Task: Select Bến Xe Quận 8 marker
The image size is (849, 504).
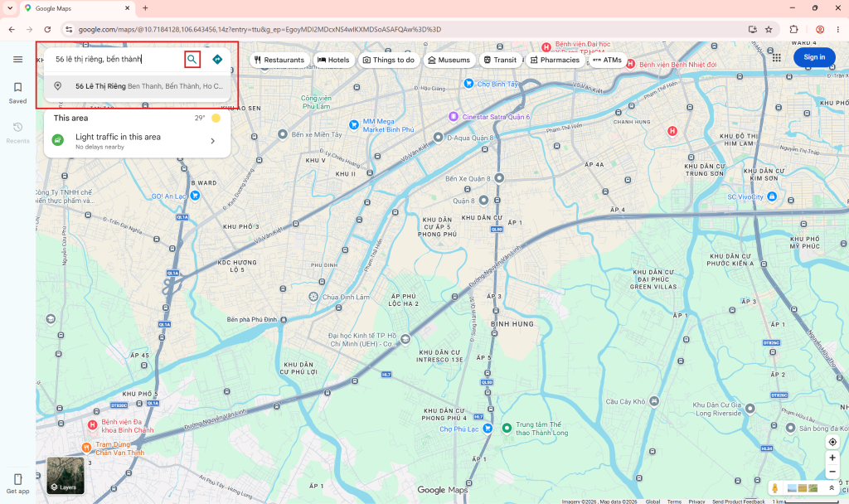Action: [499, 178]
